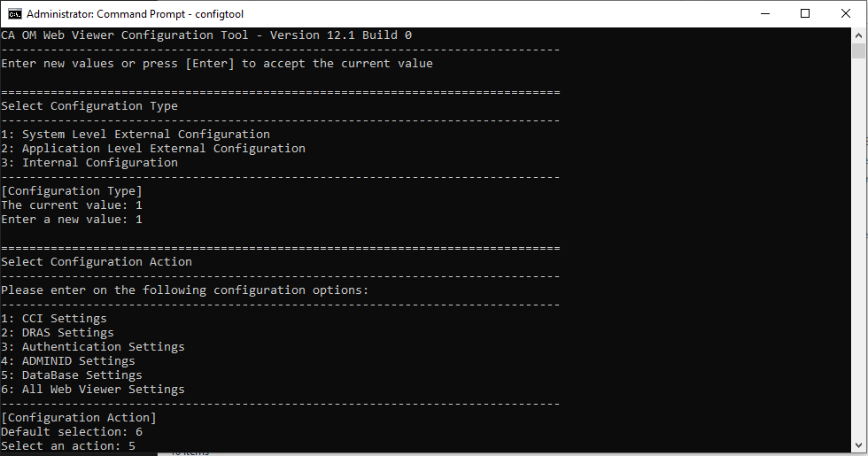
Task: Close the Command Prompt window
Action: (846, 13)
